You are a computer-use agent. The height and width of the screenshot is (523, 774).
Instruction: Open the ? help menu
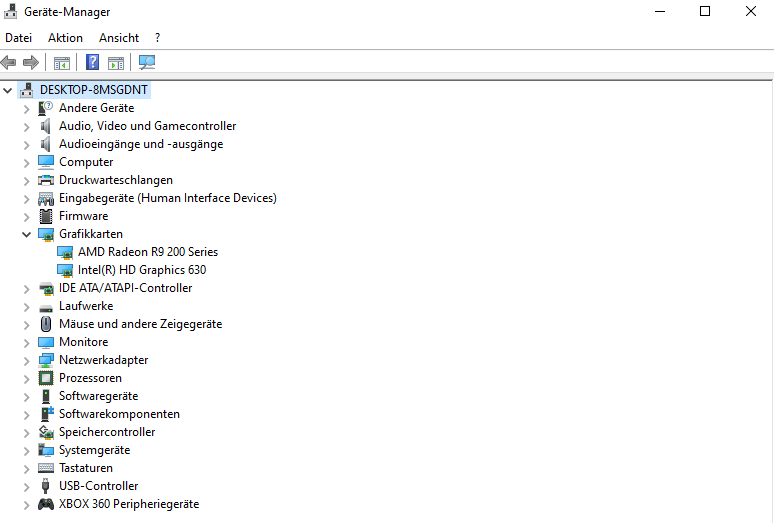click(157, 38)
